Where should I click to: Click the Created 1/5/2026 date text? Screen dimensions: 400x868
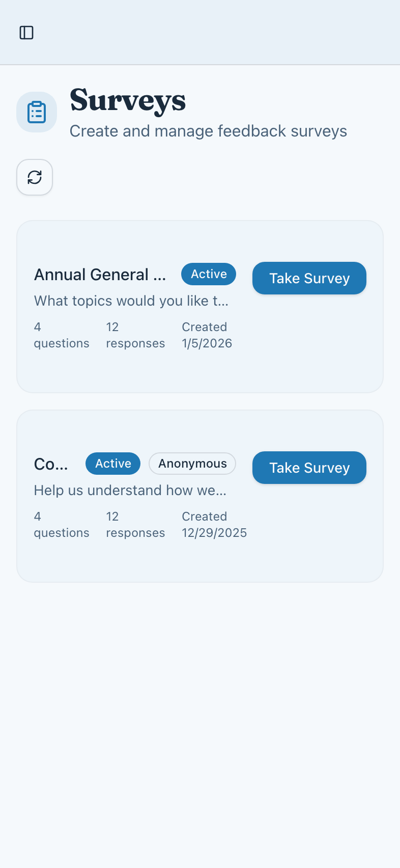(207, 335)
